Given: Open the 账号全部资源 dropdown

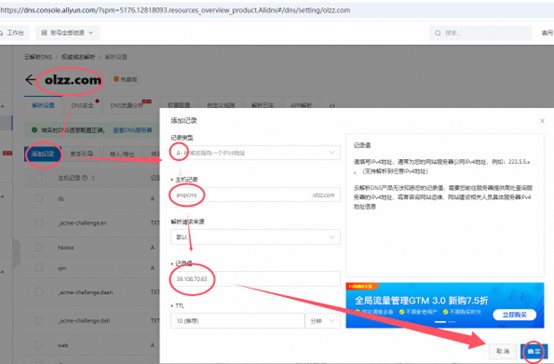Looking at the screenshot, I should point(67,33).
